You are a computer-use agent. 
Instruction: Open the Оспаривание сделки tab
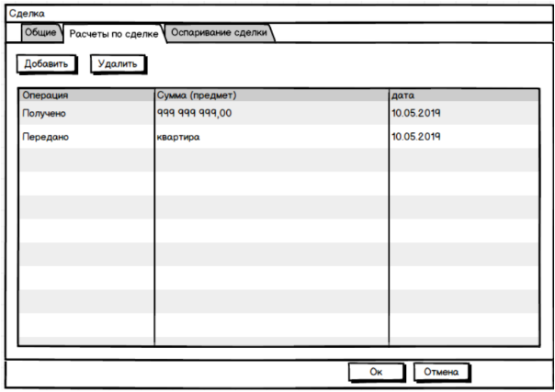[x=220, y=33]
